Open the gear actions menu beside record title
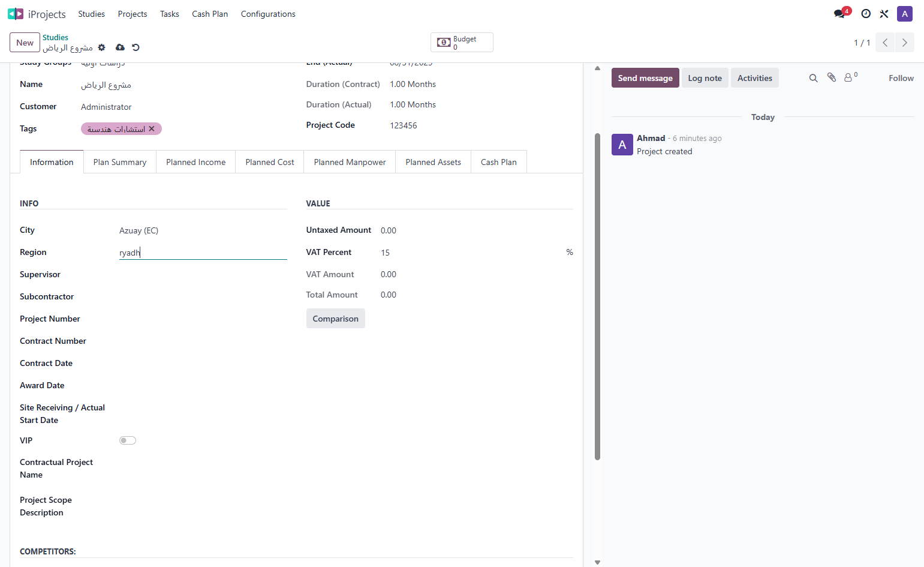This screenshot has width=924, height=567. point(102,47)
